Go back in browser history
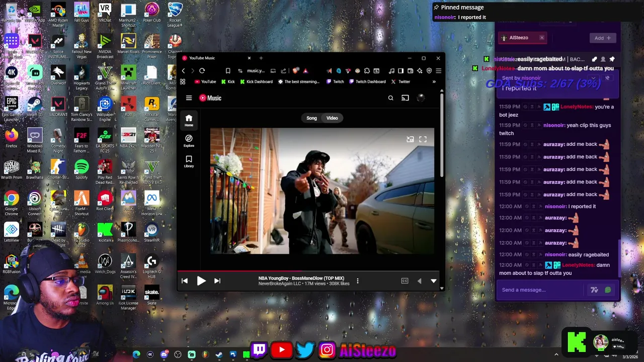644x362 pixels. click(x=184, y=71)
